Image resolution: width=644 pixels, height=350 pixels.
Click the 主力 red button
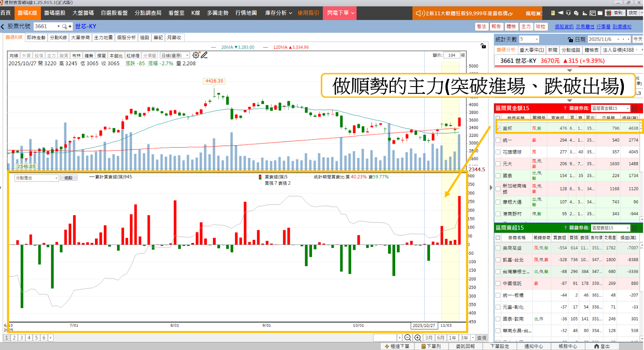[526, 27]
